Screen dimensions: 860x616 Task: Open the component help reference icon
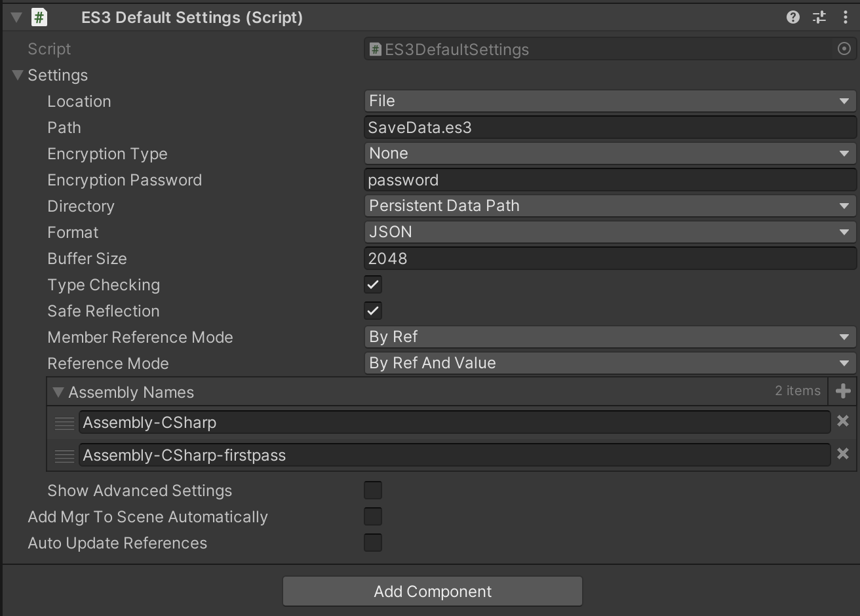tap(792, 18)
